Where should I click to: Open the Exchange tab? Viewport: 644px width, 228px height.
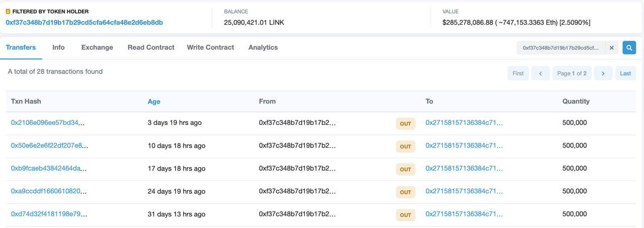coord(97,47)
